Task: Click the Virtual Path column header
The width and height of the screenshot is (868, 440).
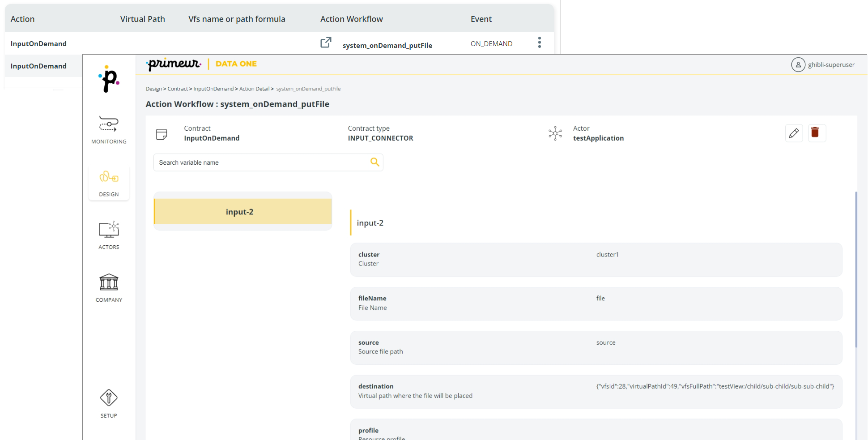Action: pos(142,19)
